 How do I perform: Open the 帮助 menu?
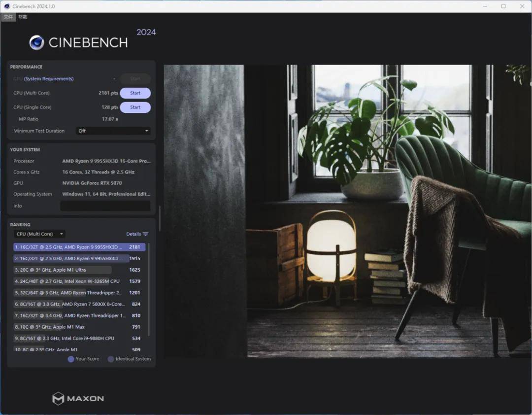pos(23,17)
